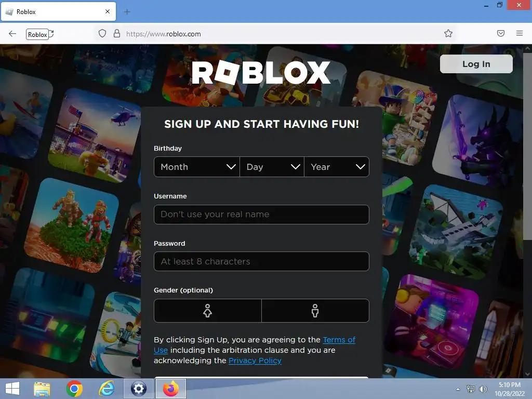The image size is (532, 399).
Task: Click the ROBLOX logo
Action: coord(261,72)
